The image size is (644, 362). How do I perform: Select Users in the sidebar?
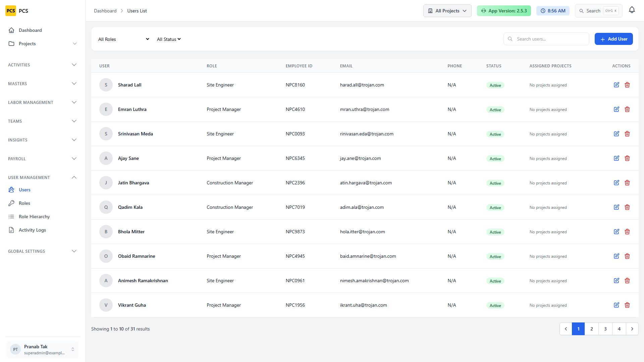click(43, 190)
